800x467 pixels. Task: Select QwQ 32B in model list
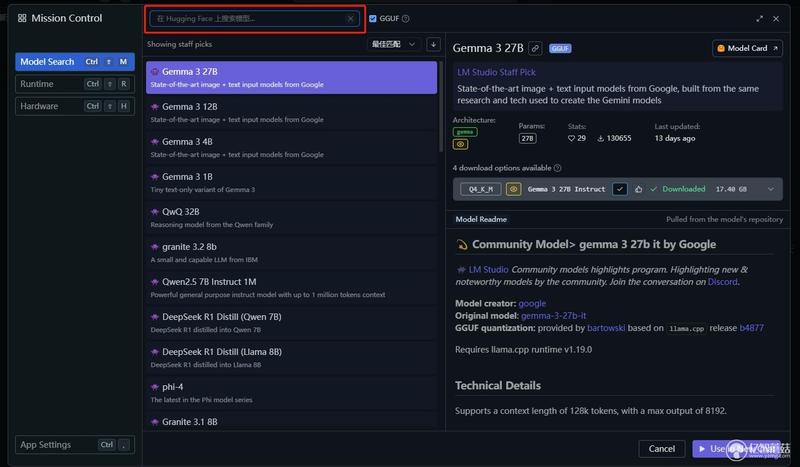[291, 218]
